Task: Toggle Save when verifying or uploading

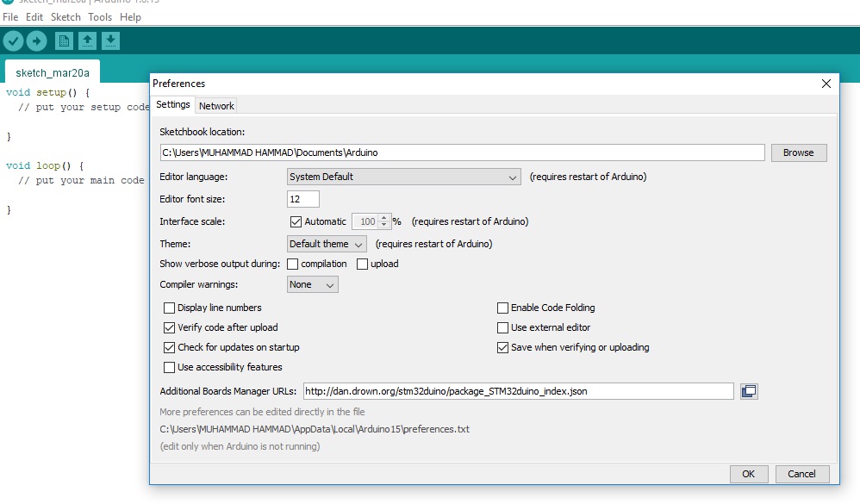Action: (x=502, y=347)
